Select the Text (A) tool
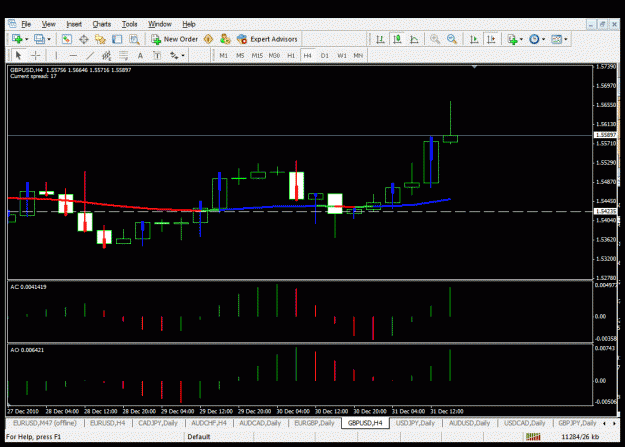Image resolution: width=625 pixels, height=447 pixels. (x=140, y=55)
